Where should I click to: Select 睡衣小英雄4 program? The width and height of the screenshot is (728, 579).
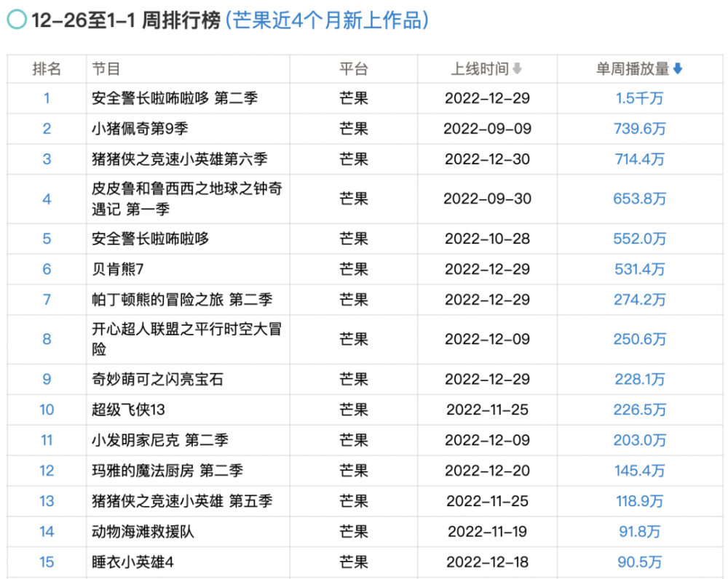(132, 562)
